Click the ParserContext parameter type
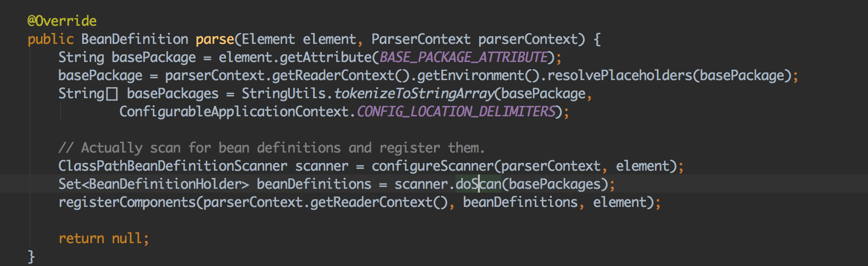The height and width of the screenshot is (266, 868). pos(421,39)
